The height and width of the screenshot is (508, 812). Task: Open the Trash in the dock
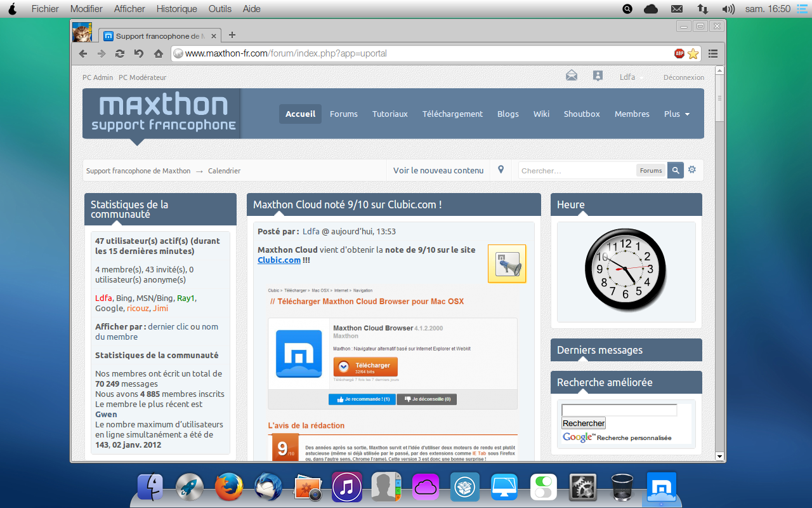click(622, 488)
